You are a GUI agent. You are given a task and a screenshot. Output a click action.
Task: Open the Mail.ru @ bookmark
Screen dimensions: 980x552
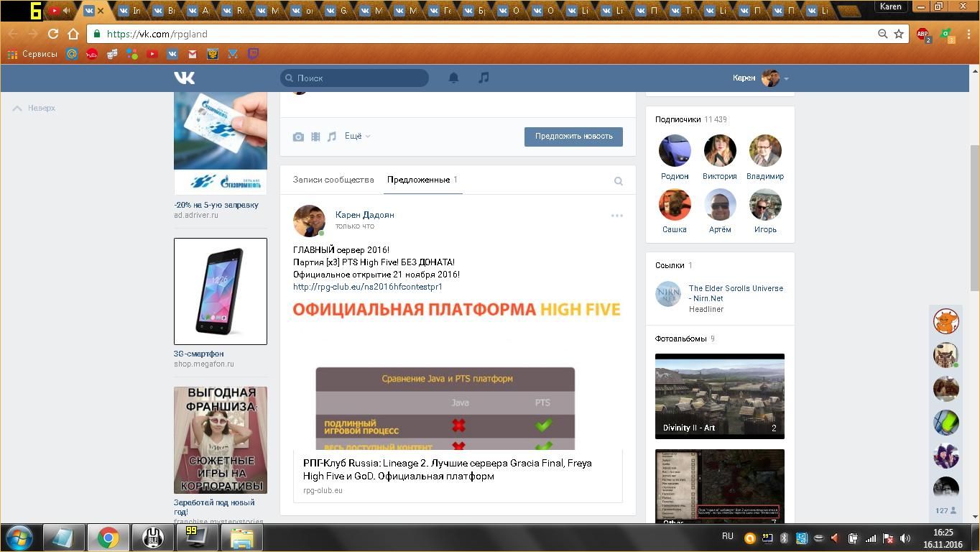pyautogui.click(x=72, y=54)
